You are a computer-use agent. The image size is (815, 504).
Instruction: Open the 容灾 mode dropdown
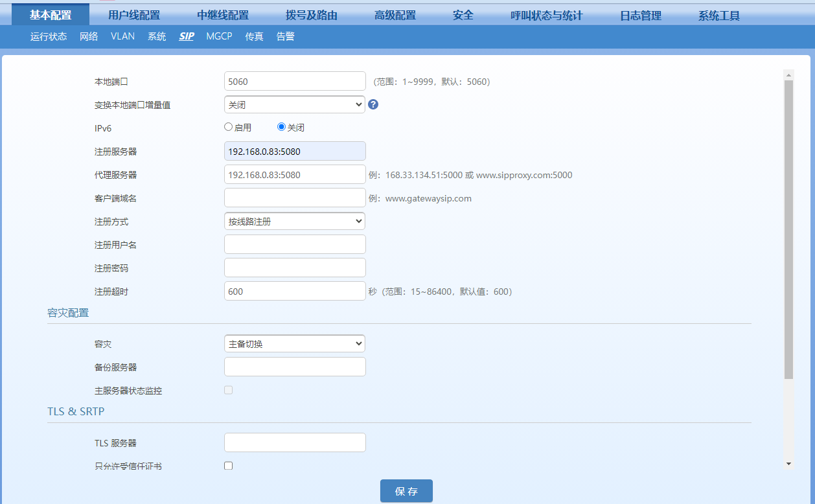[x=294, y=343]
